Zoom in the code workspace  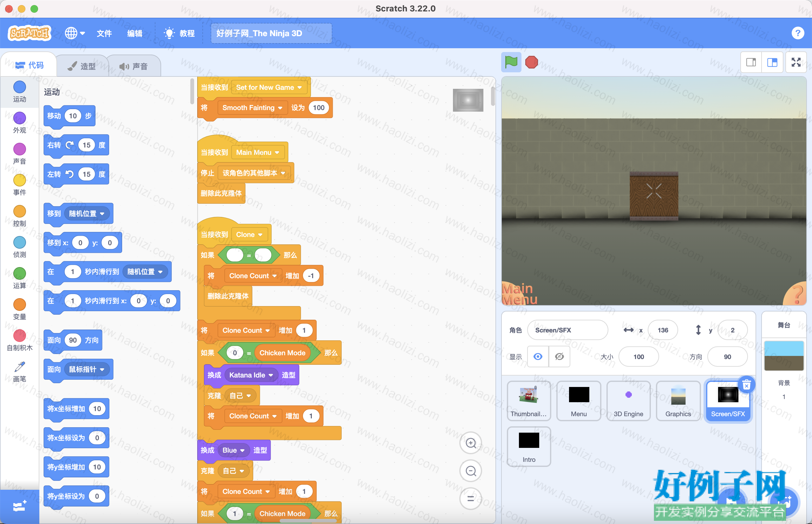coord(470,443)
